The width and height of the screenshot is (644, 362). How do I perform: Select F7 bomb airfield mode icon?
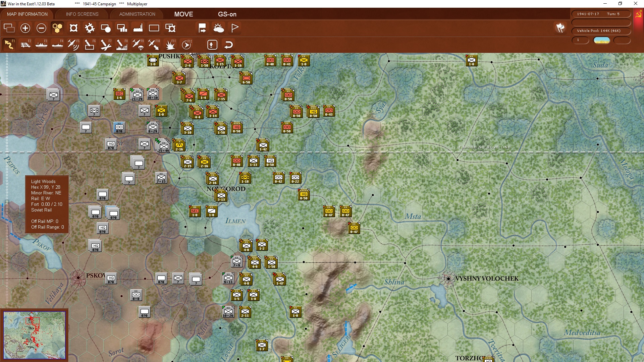tap(106, 45)
